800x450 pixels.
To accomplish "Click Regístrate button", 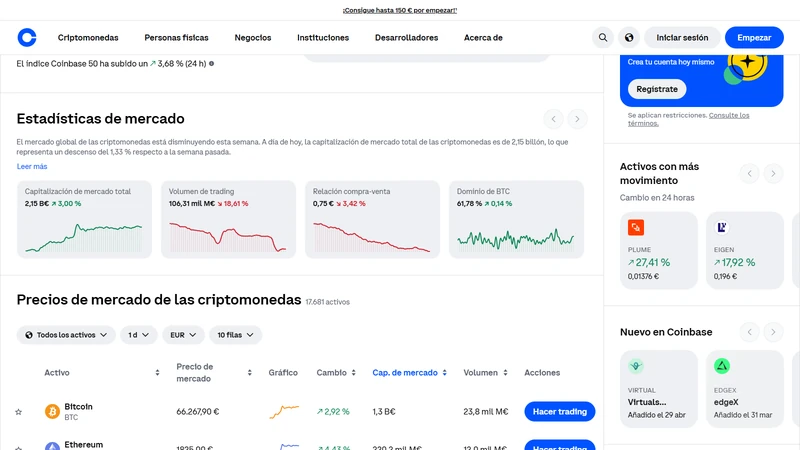I will [x=657, y=89].
